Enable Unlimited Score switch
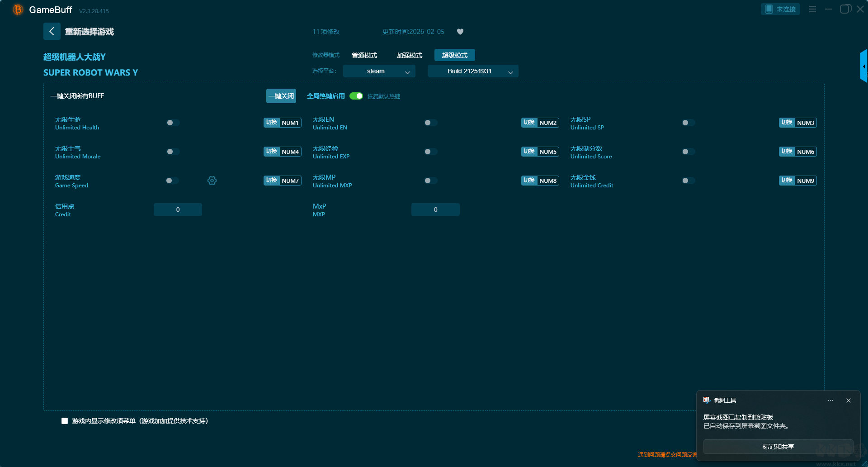 click(x=688, y=152)
